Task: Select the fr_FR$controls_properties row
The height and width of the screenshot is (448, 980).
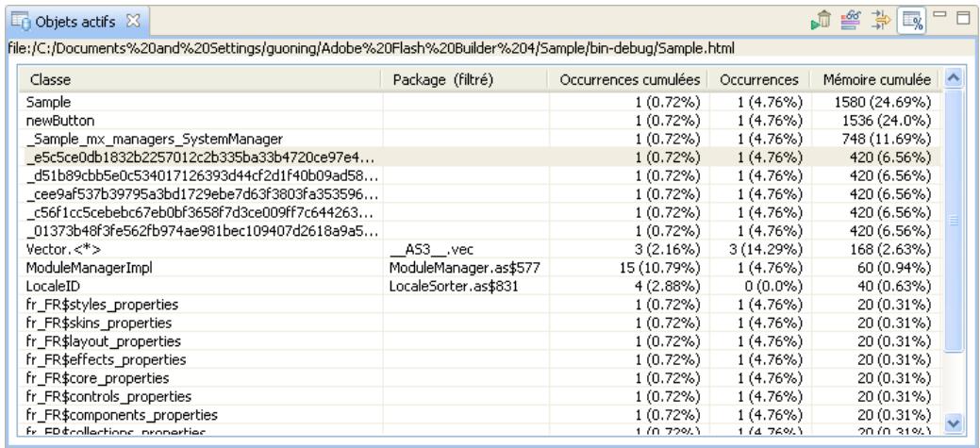Action: [482, 397]
